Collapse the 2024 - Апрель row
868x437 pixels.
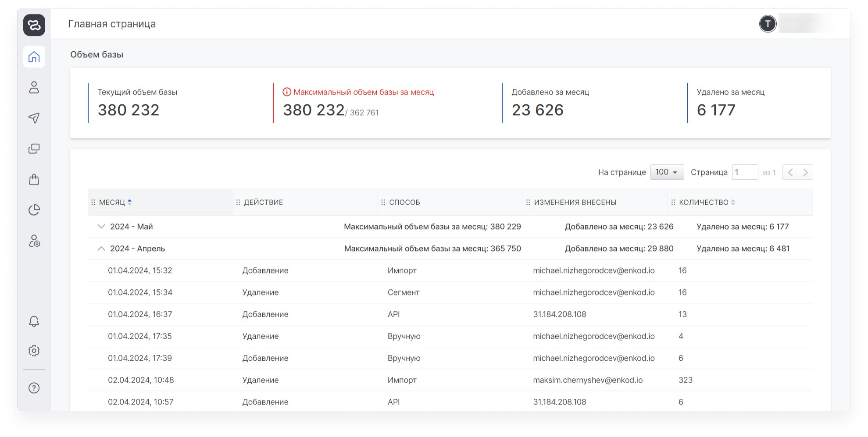pos(101,249)
